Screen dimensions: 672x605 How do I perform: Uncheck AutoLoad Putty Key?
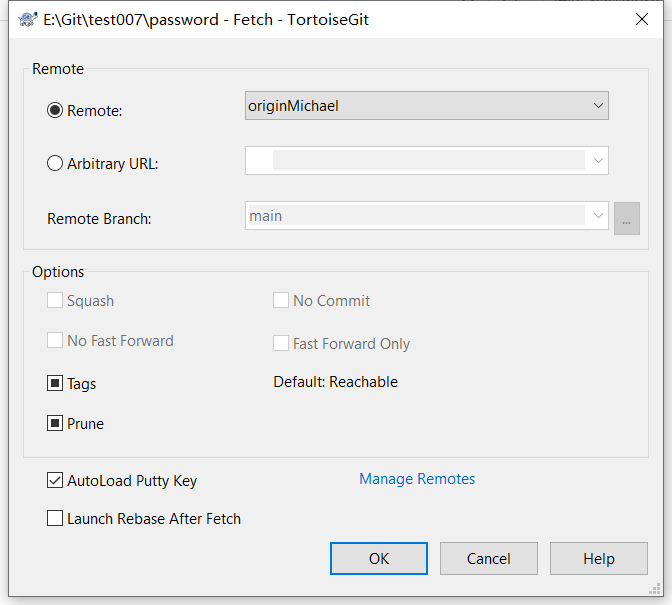tap(55, 480)
